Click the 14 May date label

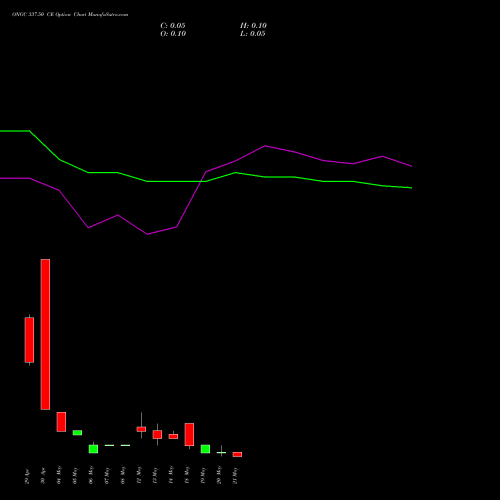point(171,475)
